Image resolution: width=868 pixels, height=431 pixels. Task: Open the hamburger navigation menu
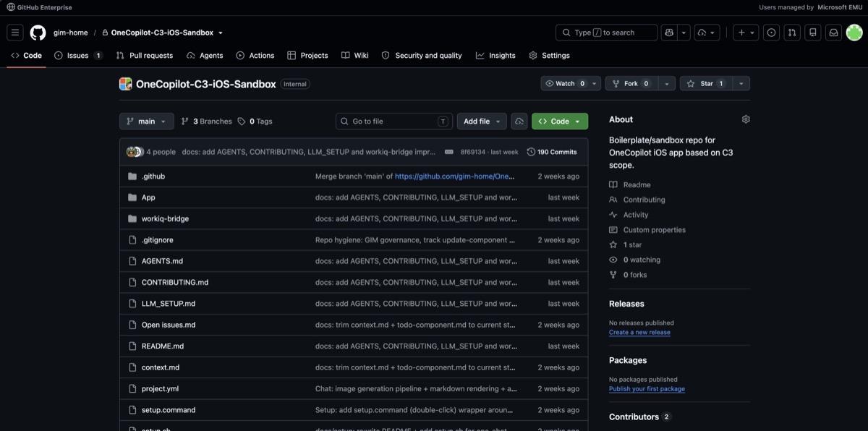tap(15, 33)
